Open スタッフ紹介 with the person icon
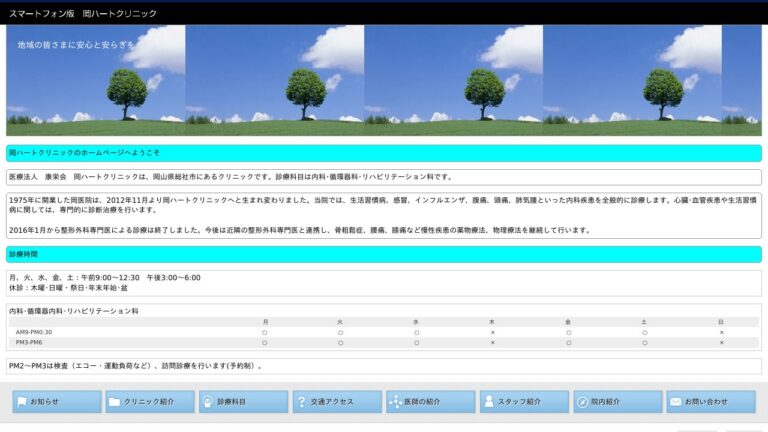 (524, 402)
